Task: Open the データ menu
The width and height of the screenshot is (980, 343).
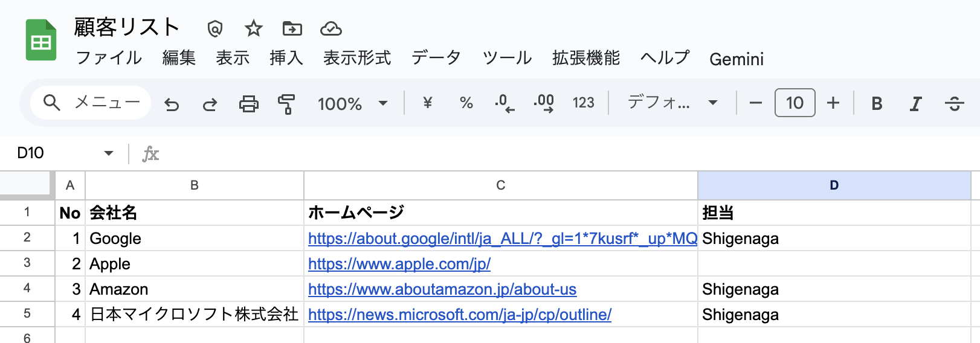Action: click(436, 58)
